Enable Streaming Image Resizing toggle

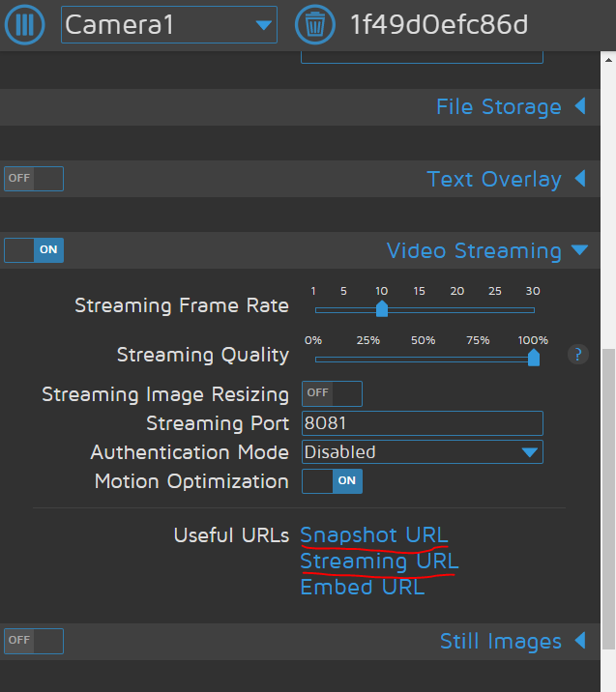[x=332, y=393]
